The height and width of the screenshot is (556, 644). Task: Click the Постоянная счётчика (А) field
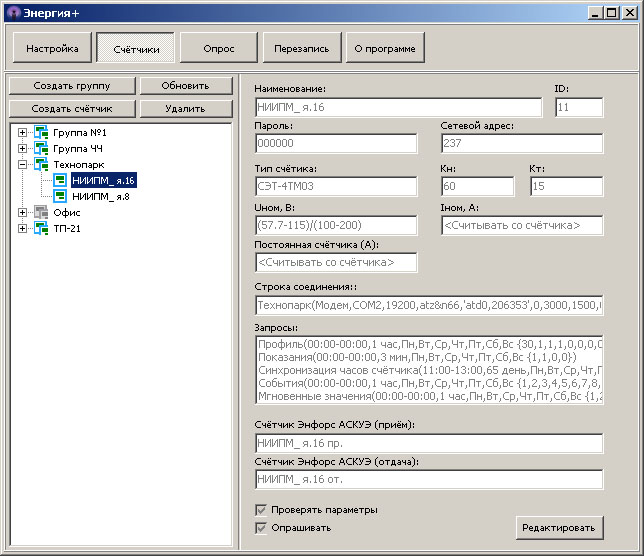[x=336, y=262]
